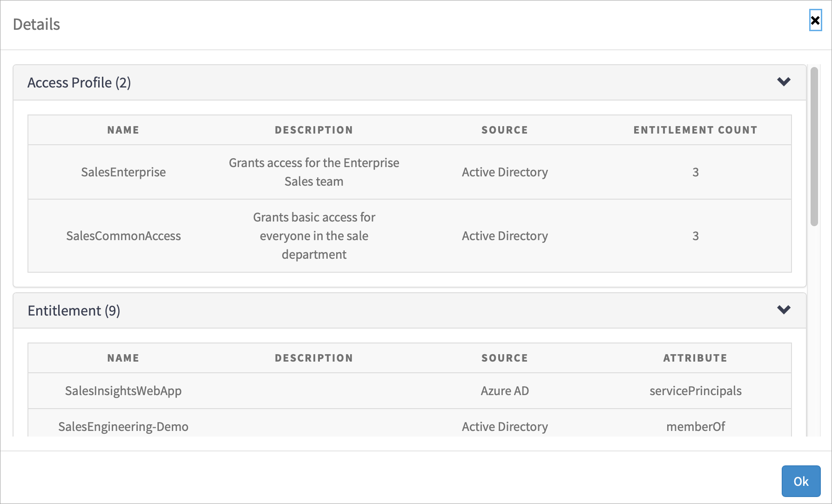Collapse the Access Profile section chevron
Viewport: 832px width, 504px height.
point(784,82)
